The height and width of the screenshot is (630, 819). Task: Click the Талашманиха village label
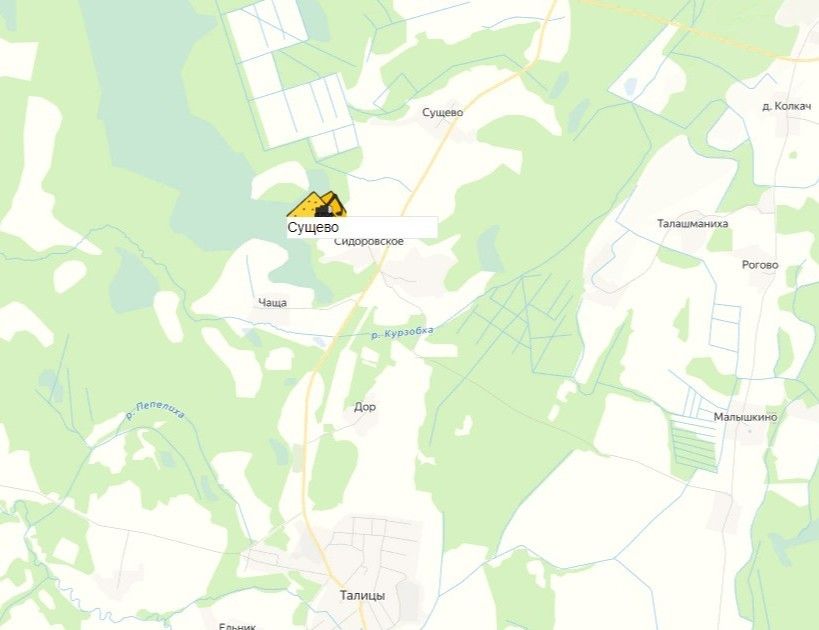tap(693, 224)
